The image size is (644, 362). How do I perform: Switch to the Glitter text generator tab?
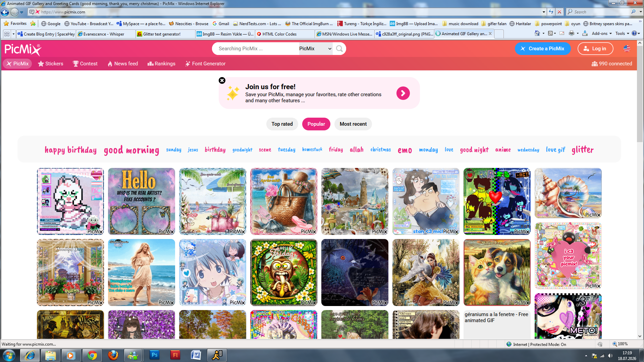[x=165, y=34]
